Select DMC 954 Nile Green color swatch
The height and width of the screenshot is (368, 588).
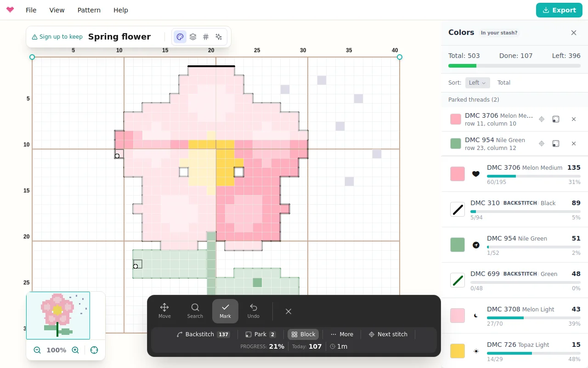click(458, 245)
